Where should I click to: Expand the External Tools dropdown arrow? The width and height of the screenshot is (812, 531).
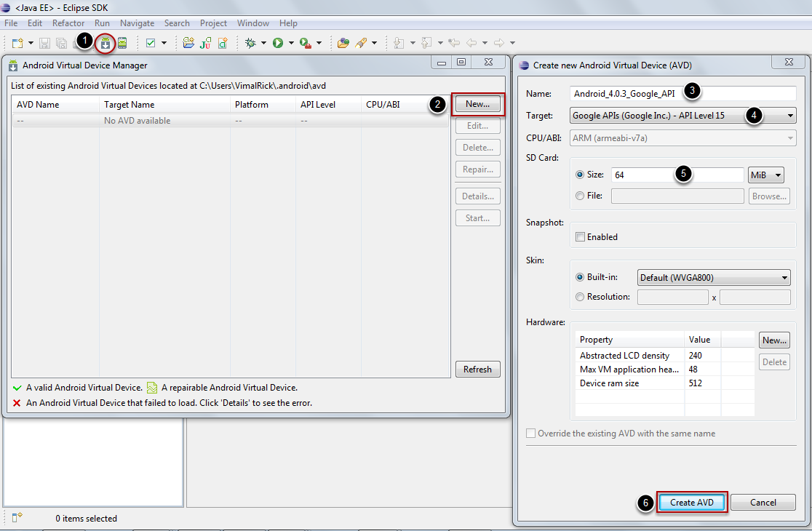(319, 43)
